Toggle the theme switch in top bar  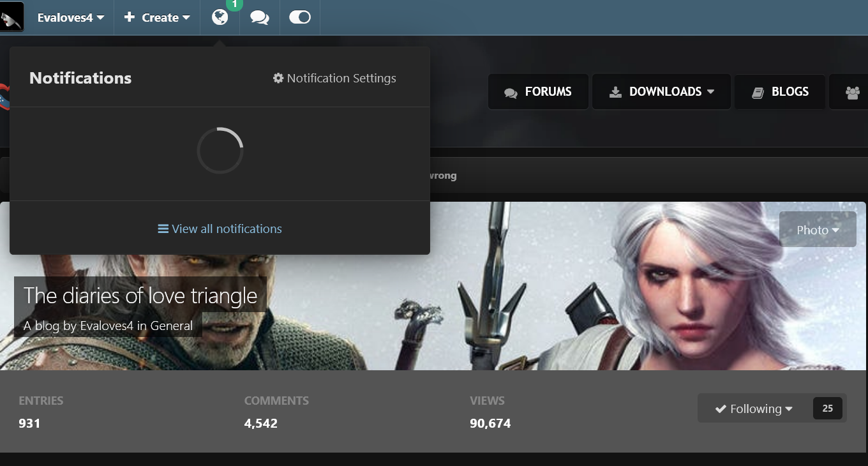coord(300,17)
